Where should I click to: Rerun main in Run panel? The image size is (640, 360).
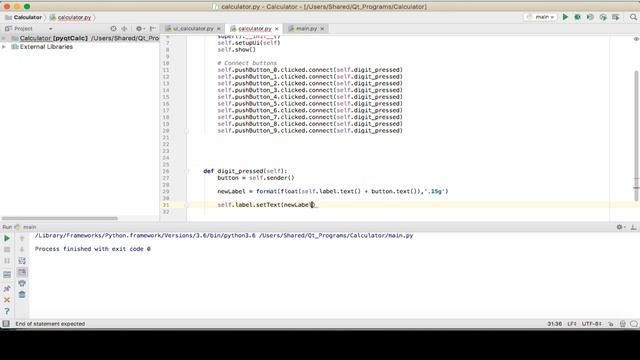tap(7, 238)
